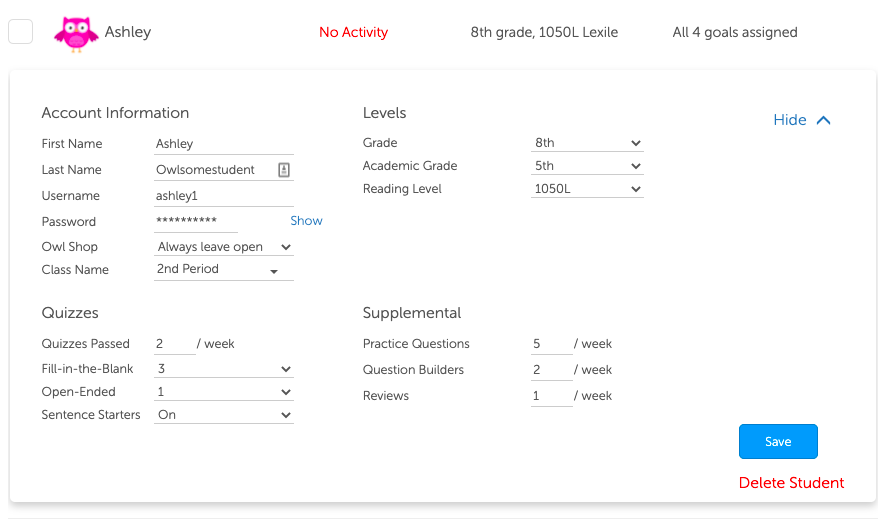Click the Hide chevron arrow icon
Screen dimensions: 894x520
tap(824, 120)
